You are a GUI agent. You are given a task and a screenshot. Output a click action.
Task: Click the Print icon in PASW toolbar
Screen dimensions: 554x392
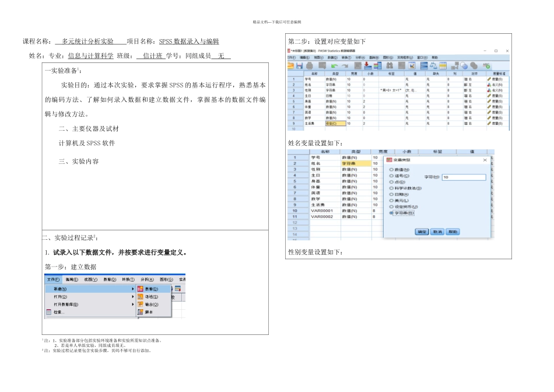pos(309,66)
